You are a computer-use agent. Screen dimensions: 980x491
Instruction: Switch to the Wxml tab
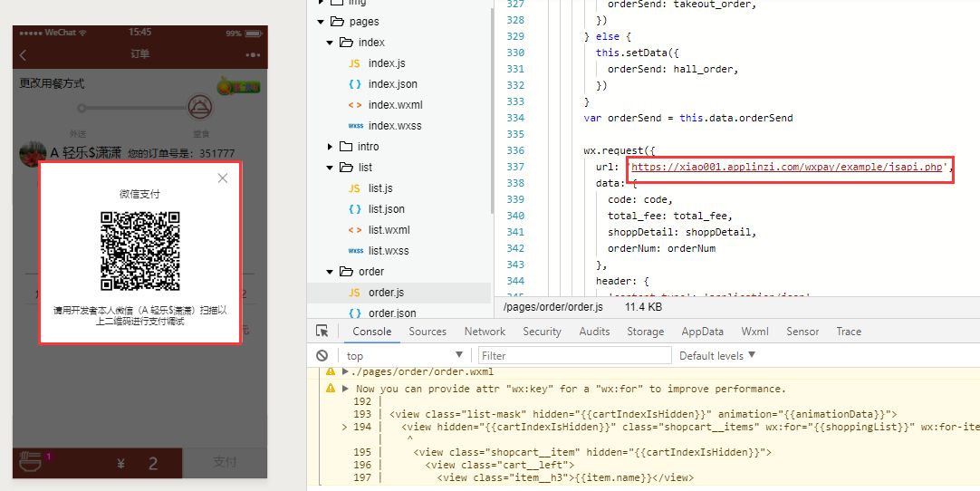755,332
